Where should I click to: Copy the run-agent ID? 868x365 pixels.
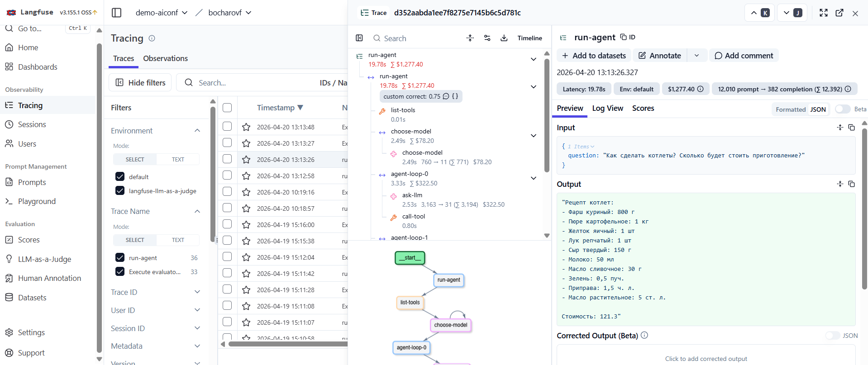tap(628, 37)
